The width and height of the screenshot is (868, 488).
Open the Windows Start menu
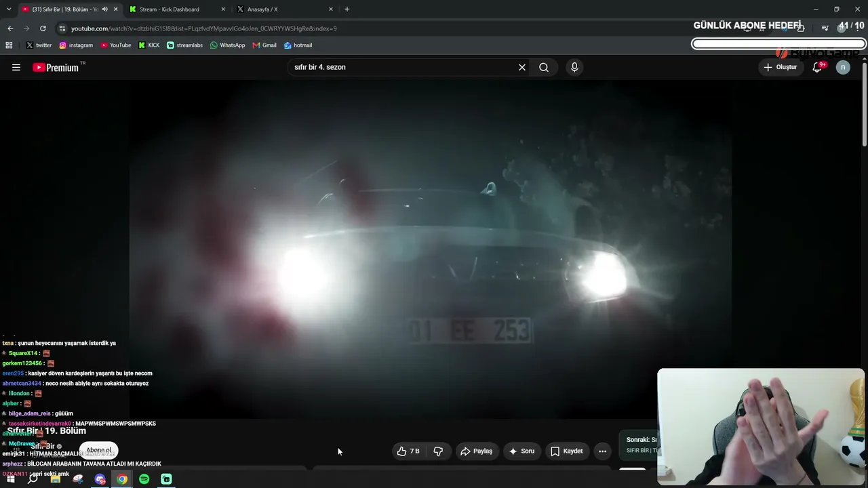coord(10,479)
